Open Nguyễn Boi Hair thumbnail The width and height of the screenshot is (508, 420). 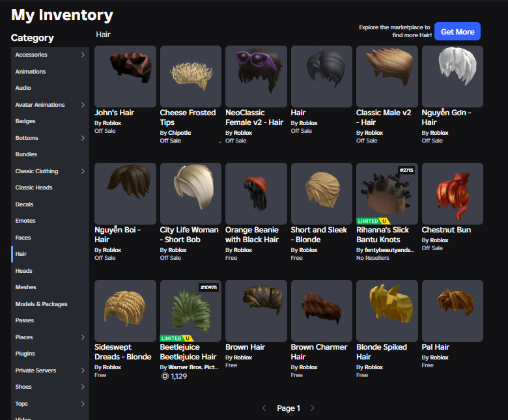point(125,193)
